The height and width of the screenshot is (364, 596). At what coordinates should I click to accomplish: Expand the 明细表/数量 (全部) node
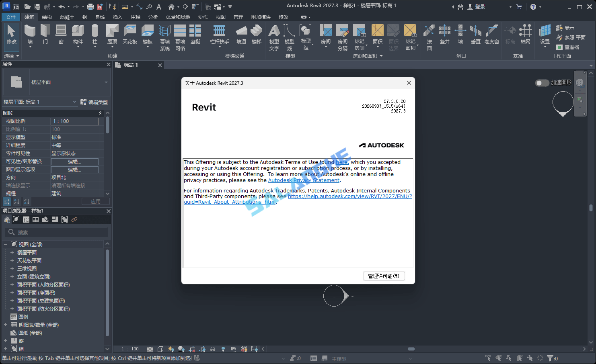point(6,325)
